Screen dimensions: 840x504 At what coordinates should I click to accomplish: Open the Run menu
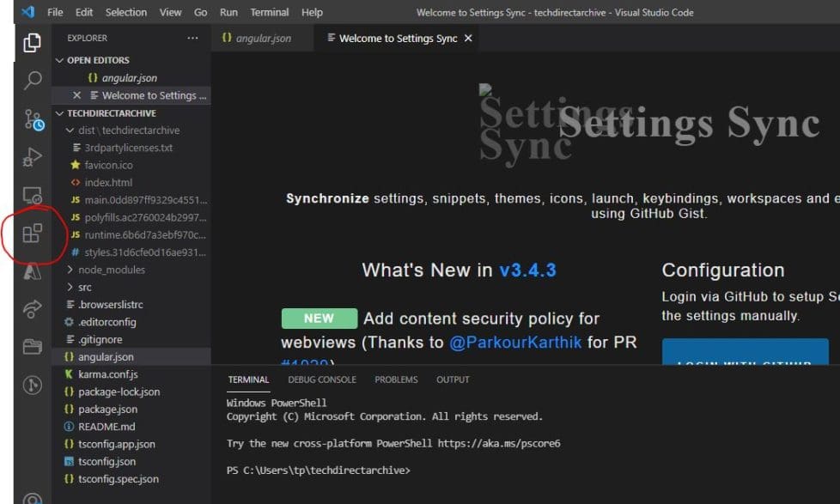pyautogui.click(x=228, y=12)
